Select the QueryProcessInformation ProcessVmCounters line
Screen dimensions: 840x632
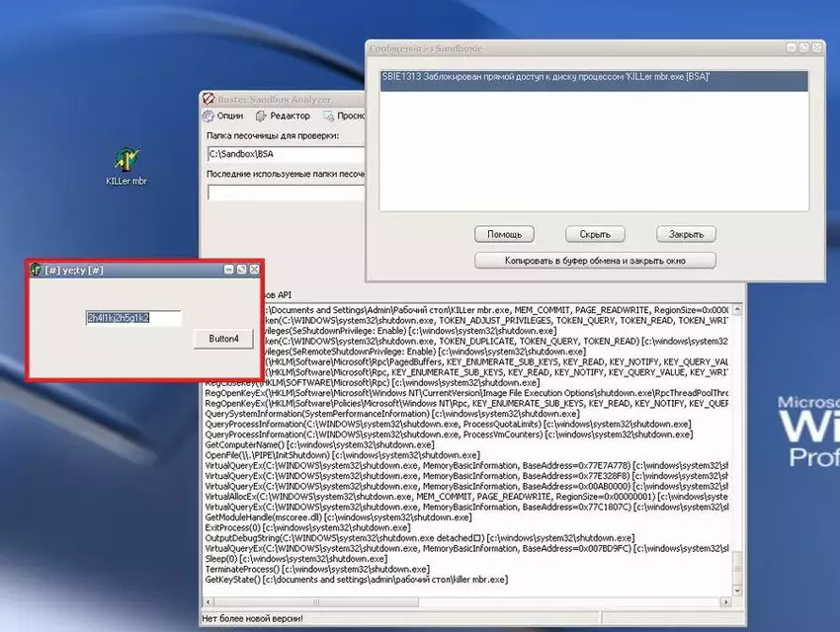449,434
